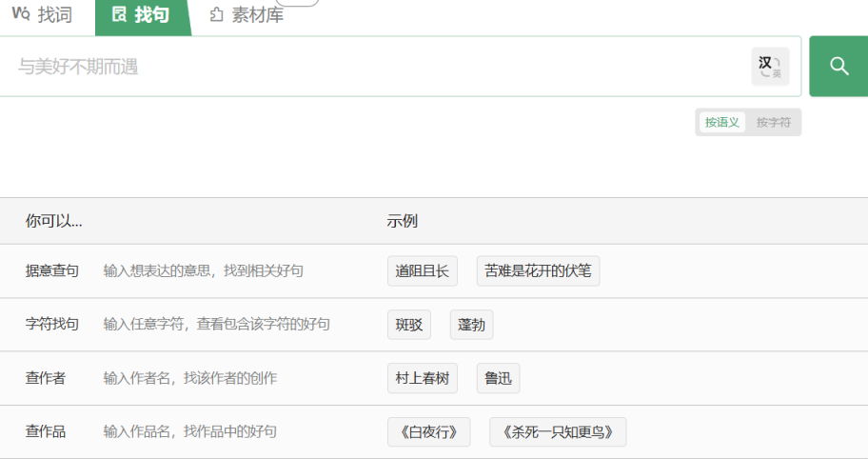Select the 苦难是花开的伏笔 example tag
The width and height of the screenshot is (868, 459).
(538, 270)
